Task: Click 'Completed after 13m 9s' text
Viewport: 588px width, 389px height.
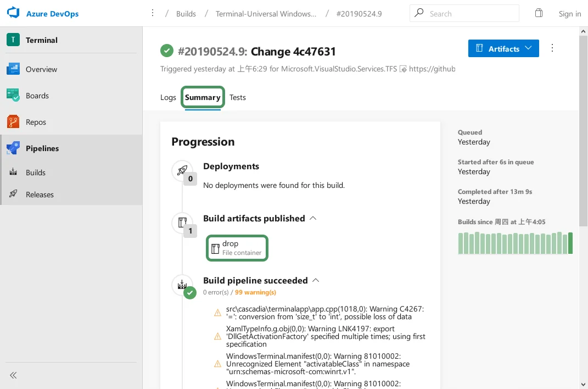Action: click(x=495, y=192)
